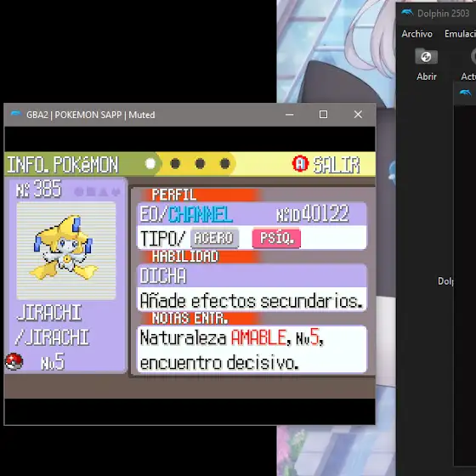Click the HABILIDAD section header

point(185,257)
